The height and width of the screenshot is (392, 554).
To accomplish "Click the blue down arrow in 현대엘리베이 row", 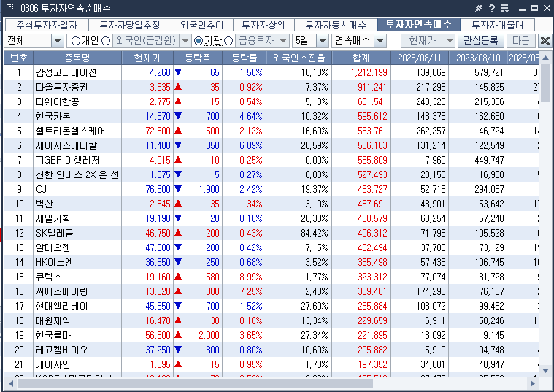I will [178, 305].
